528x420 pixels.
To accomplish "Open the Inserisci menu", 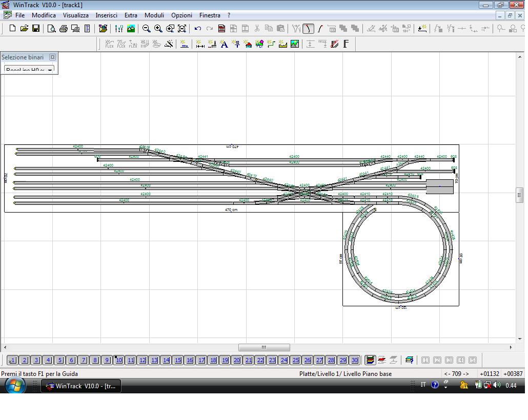I will point(107,15).
